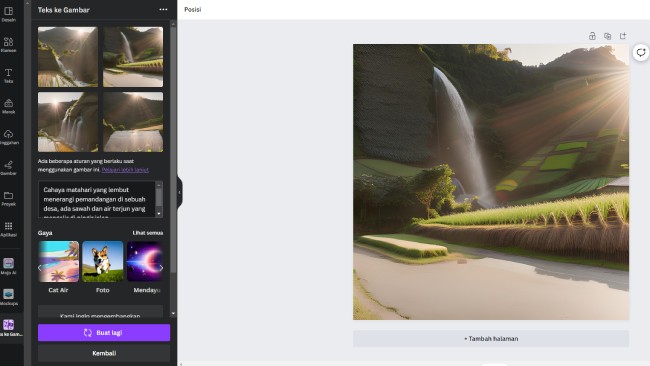
Task: Collapse the side panel with the handle arrow
Action: pyautogui.click(x=179, y=192)
